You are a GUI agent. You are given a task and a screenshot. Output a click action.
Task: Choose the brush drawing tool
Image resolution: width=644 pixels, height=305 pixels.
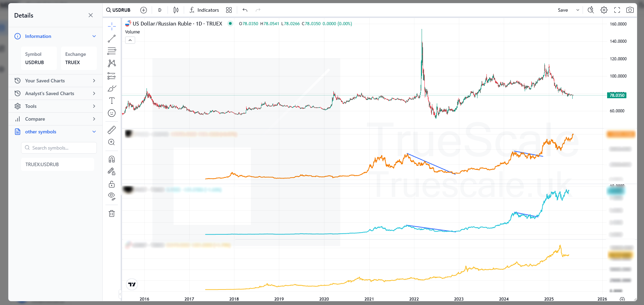click(x=112, y=89)
